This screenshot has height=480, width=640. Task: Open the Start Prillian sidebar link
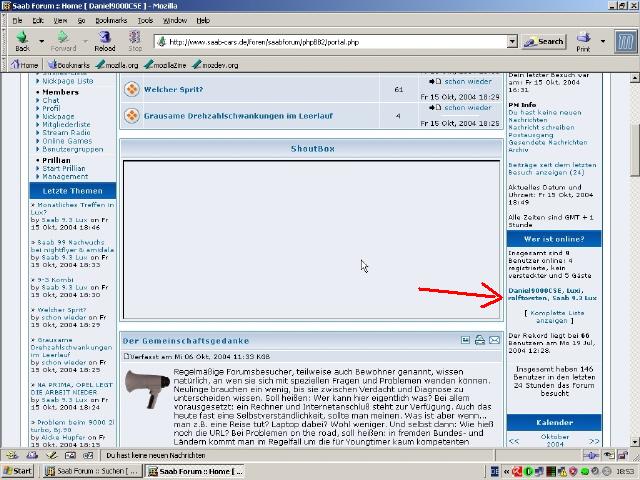(64, 169)
